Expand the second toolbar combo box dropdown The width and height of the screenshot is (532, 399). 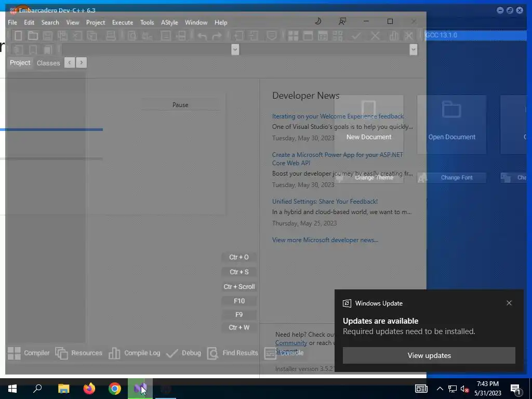[413, 49]
